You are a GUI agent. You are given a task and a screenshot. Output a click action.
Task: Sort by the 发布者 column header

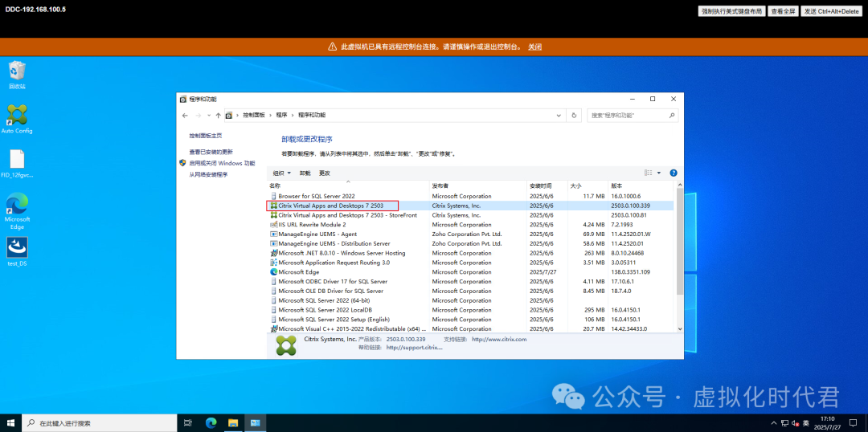(x=478, y=185)
